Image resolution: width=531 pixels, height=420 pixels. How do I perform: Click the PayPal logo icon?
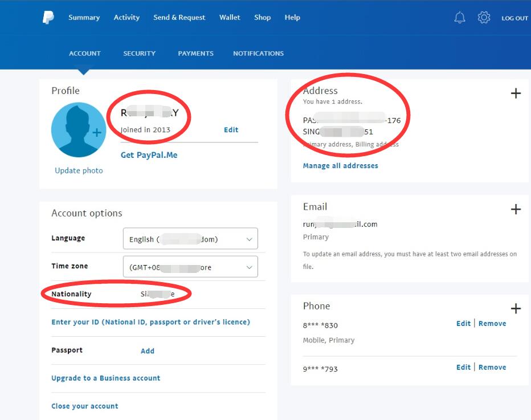[x=48, y=18]
